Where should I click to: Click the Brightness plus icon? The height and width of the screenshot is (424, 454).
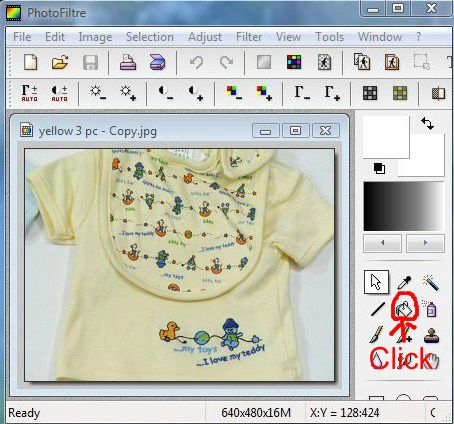click(128, 93)
